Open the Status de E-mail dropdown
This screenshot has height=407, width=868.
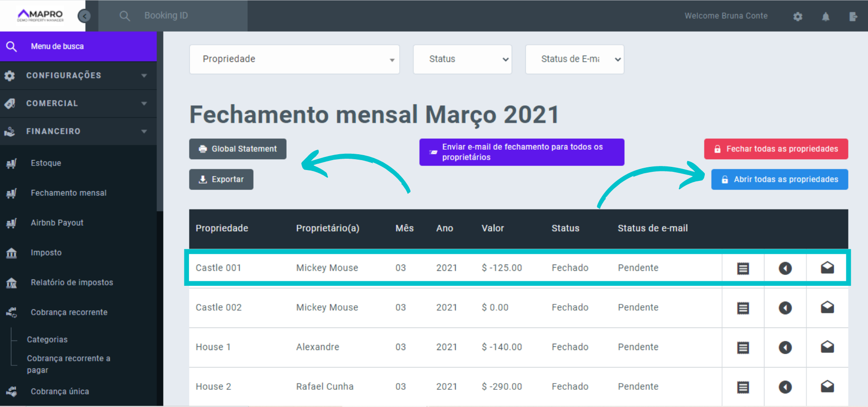574,59
